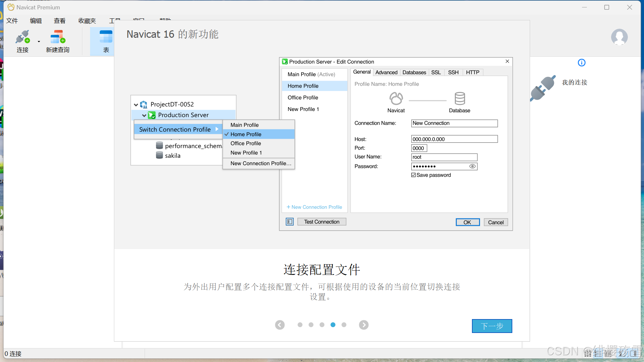Screen dimensions: 644x362
Task: Collapse the ProjectDT-0052 tree node
Action: point(136,105)
